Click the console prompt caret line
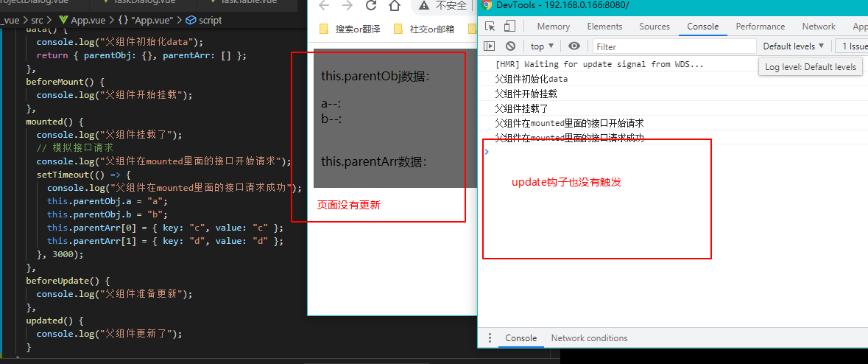Viewport: 868px width, 364px height. (x=673, y=151)
